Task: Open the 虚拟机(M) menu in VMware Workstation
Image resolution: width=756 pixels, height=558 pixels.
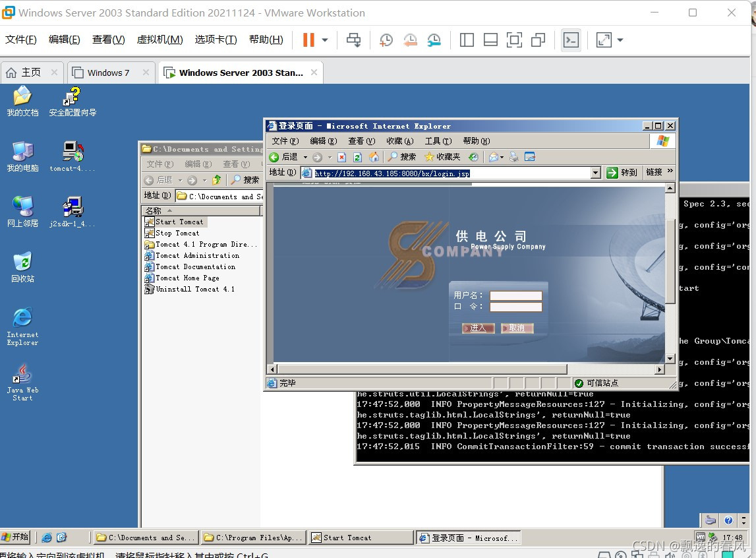Action: coord(160,40)
